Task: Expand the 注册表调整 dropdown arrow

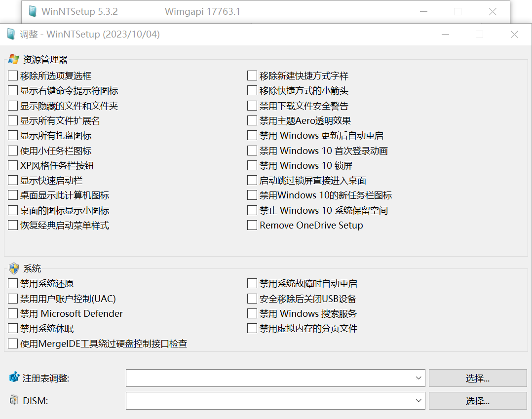Action: [419, 378]
